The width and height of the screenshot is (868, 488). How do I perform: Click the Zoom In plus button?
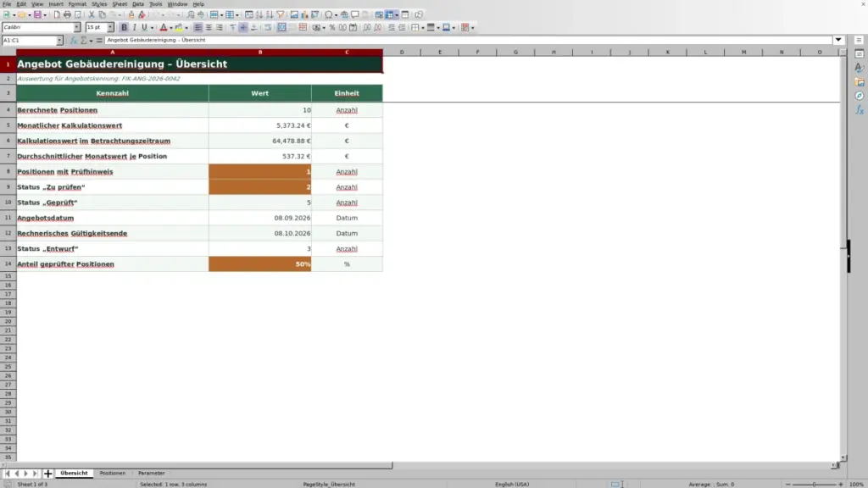click(x=840, y=484)
